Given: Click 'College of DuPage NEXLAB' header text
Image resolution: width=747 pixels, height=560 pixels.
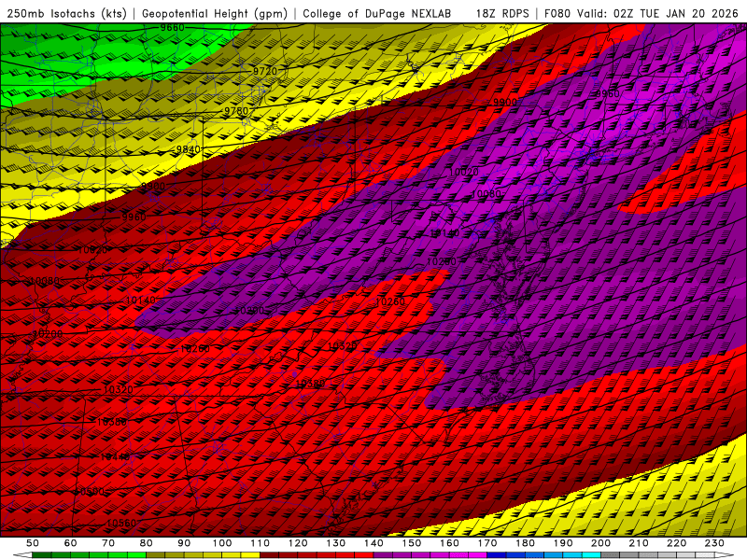Looking at the screenshot, I should [x=377, y=13].
